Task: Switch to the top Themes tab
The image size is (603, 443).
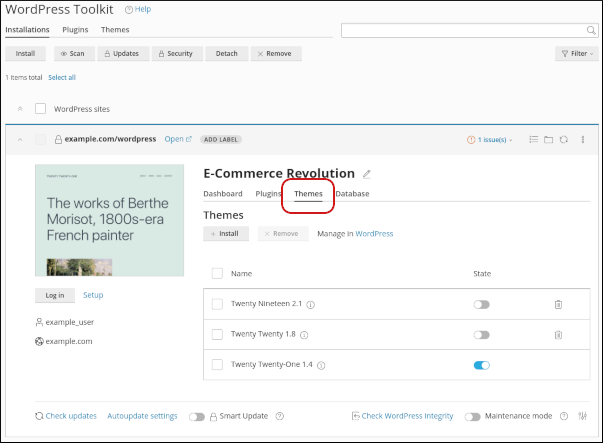Action: [x=115, y=30]
